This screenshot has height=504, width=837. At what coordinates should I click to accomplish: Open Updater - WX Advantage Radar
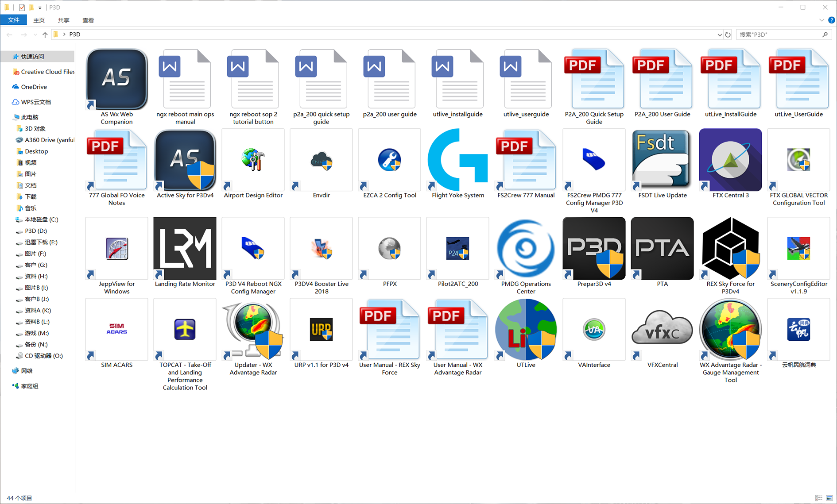[x=253, y=337]
